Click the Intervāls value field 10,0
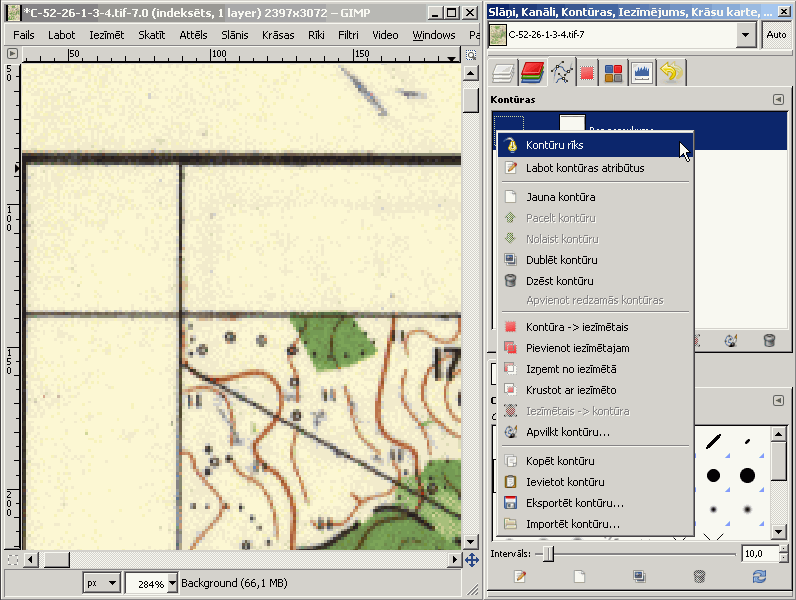Viewport: 796px width, 600px height. click(759, 554)
